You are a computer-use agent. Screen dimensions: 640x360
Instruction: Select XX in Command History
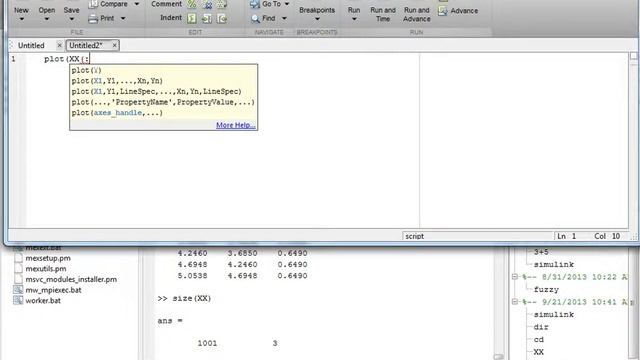pyautogui.click(x=538, y=352)
